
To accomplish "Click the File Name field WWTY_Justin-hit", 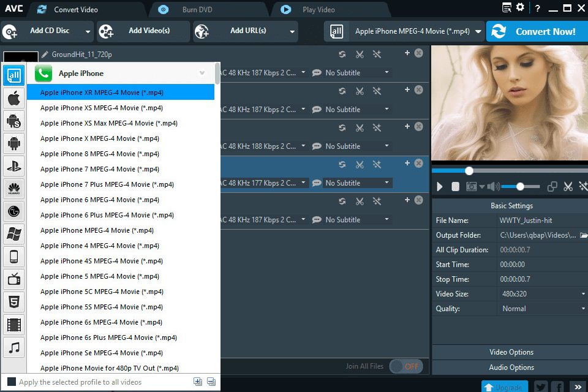I will tap(543, 221).
